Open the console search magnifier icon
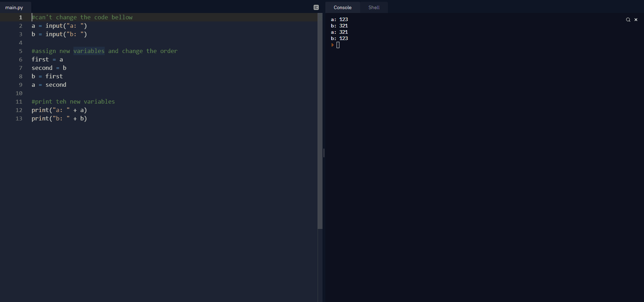Image resolution: width=644 pixels, height=302 pixels. [628, 20]
